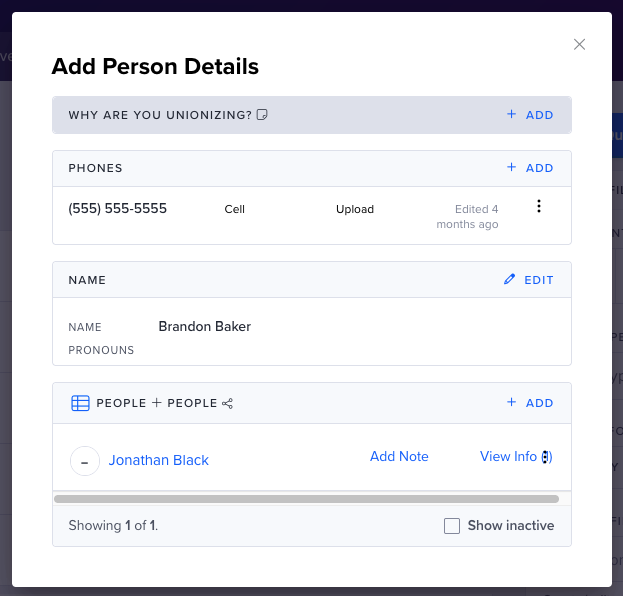The image size is (623, 596).
Task: Open Jonathan Black's profile link
Action: 159,460
